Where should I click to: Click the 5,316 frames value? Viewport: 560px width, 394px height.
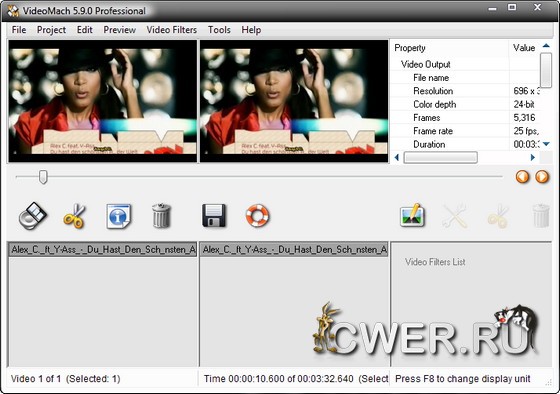(x=524, y=118)
